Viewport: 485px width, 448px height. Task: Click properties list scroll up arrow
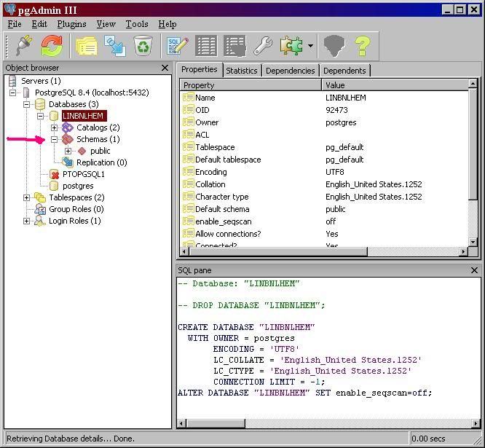click(x=473, y=84)
